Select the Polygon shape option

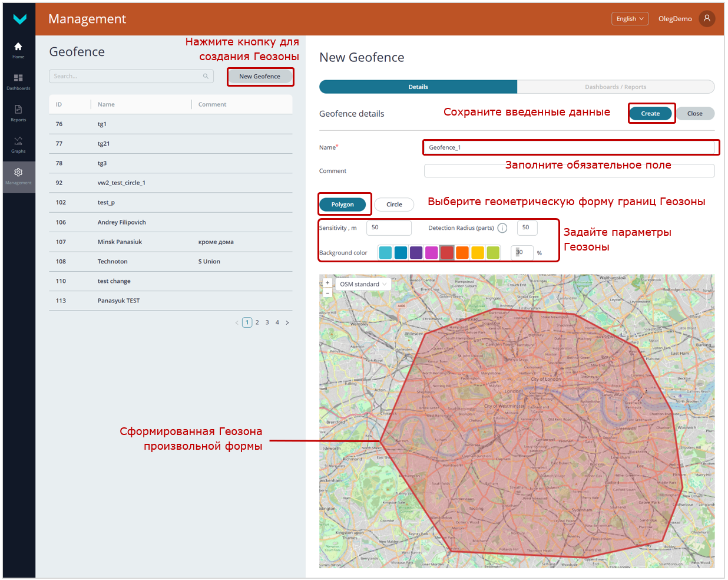pos(342,205)
